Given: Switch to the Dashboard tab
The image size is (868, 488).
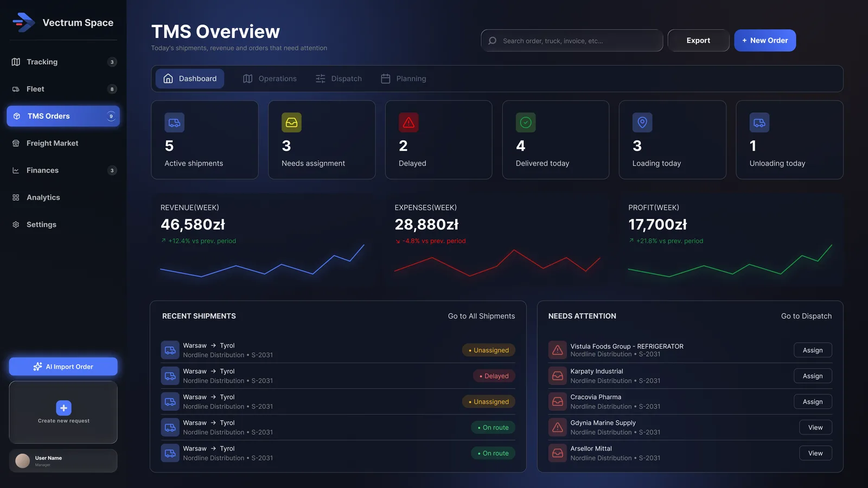Looking at the screenshot, I should pyautogui.click(x=190, y=79).
